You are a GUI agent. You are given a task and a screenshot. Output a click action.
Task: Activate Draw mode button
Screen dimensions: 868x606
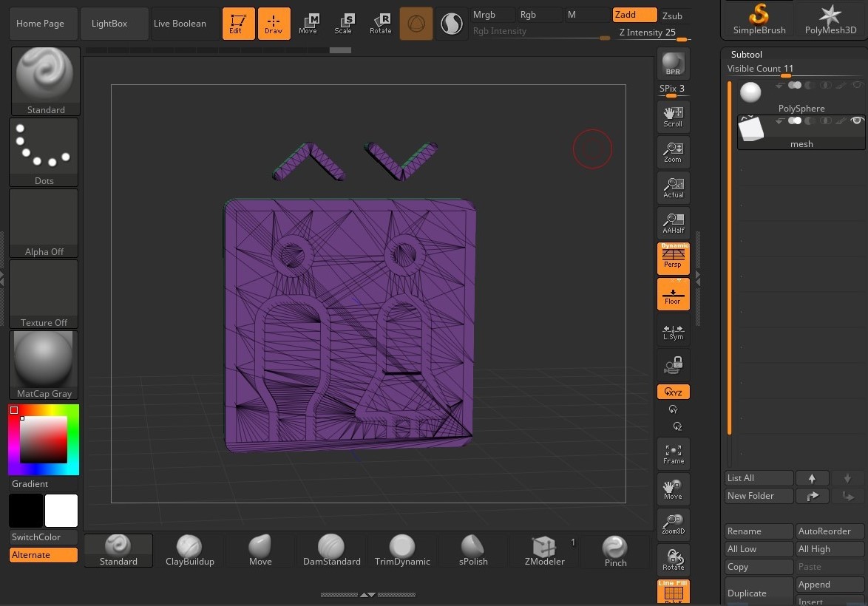tap(274, 24)
